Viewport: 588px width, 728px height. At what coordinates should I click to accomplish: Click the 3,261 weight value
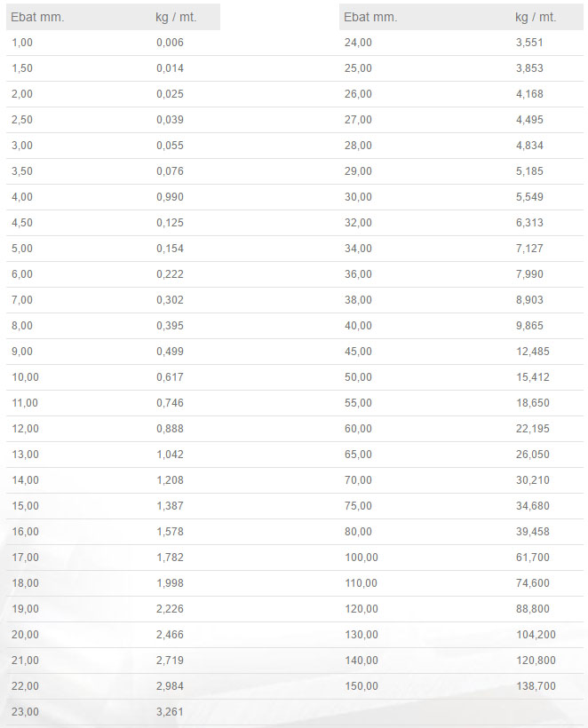170,712
